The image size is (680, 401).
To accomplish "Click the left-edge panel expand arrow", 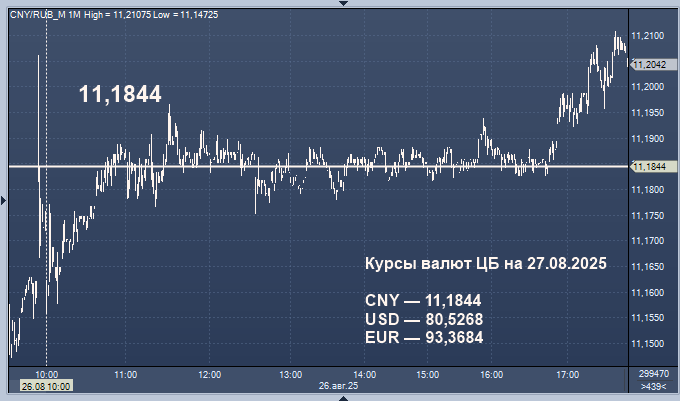I will pyautogui.click(x=3, y=201).
